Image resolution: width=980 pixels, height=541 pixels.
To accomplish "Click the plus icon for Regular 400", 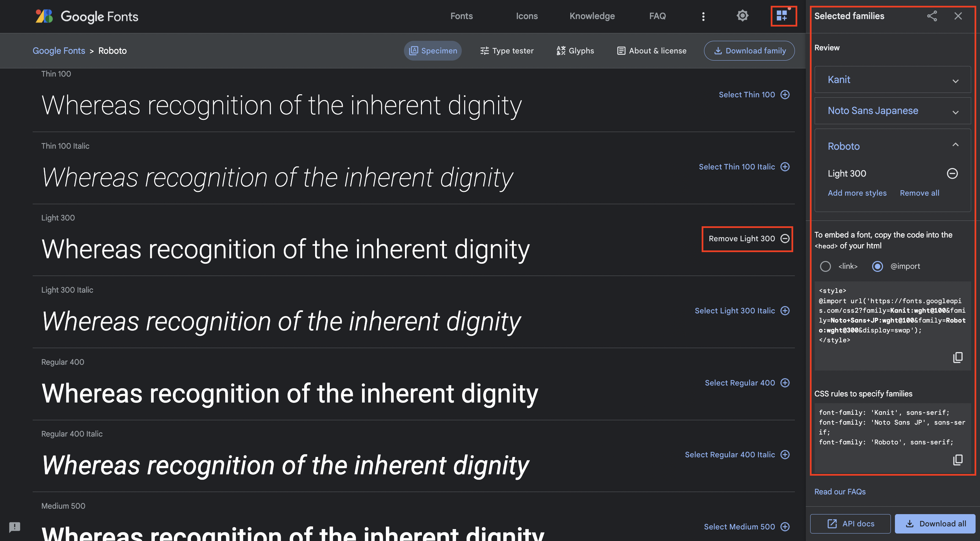I will pyautogui.click(x=785, y=383).
